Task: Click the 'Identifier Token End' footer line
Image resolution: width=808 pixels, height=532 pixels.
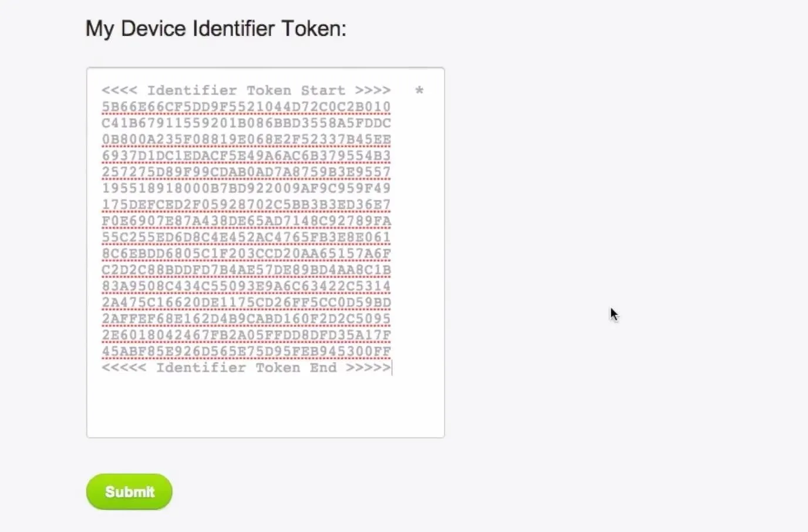Action: [x=246, y=368]
